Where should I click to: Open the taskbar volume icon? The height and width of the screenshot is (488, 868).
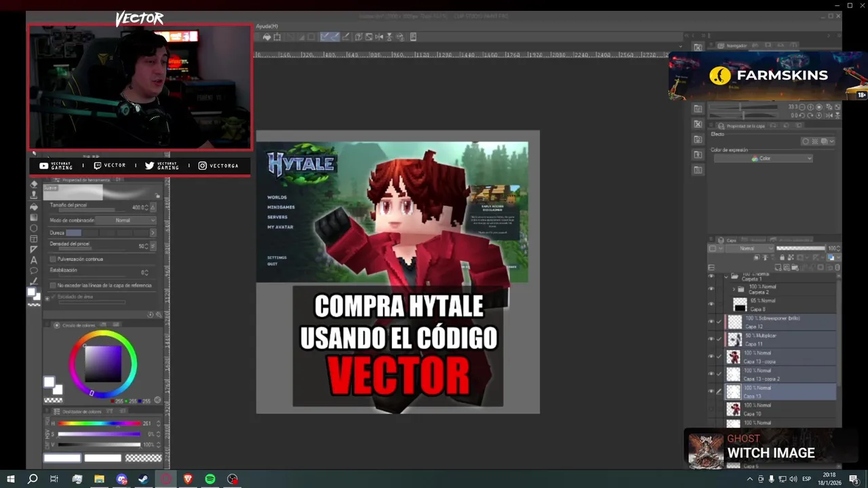click(793, 479)
